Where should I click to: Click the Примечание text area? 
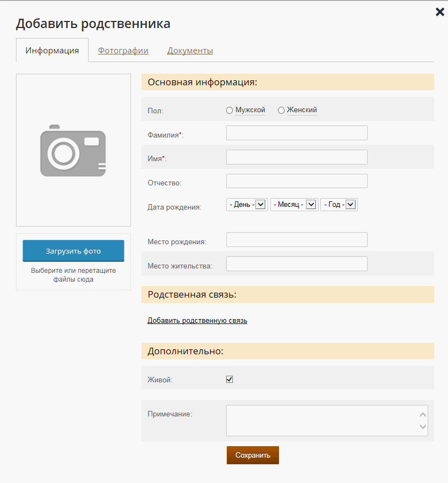(x=322, y=421)
